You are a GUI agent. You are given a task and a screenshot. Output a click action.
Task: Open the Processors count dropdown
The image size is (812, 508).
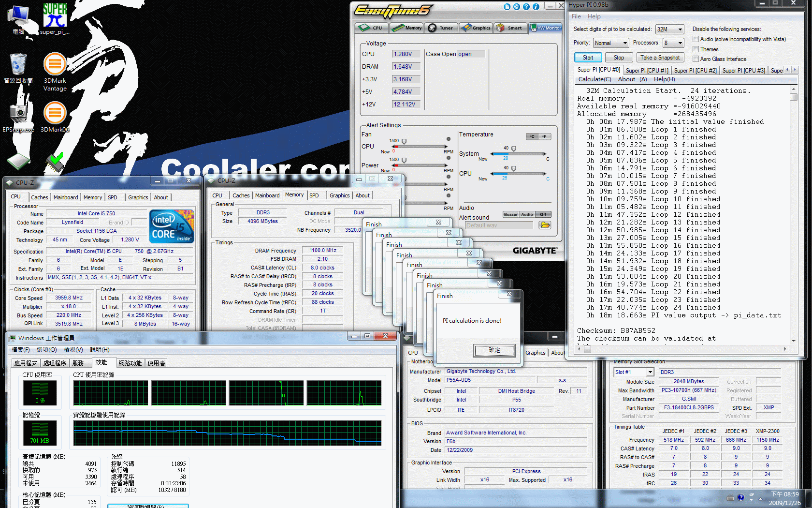pyautogui.click(x=673, y=43)
